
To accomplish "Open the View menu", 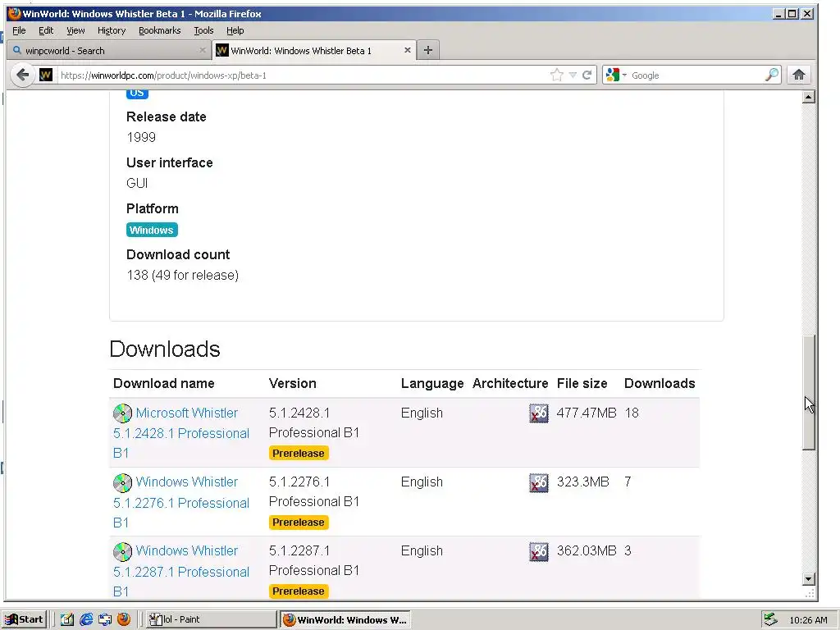I will coord(75,30).
